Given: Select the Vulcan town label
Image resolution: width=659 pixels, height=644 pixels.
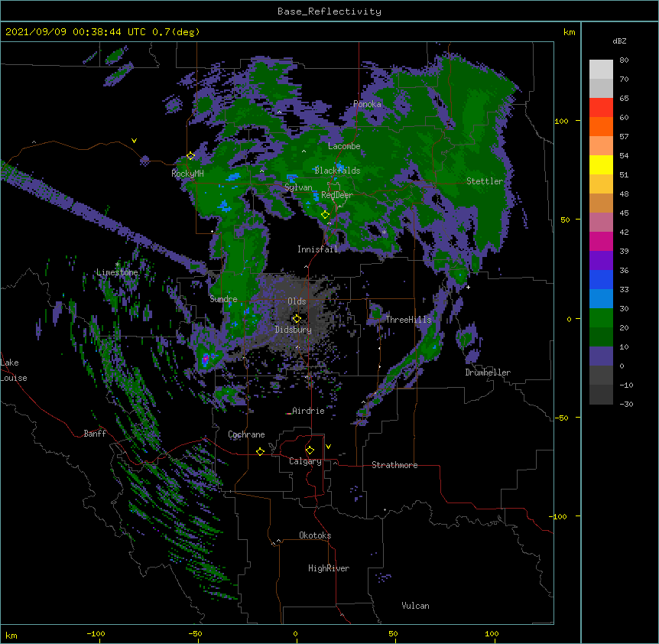Looking at the screenshot, I should click(415, 606).
